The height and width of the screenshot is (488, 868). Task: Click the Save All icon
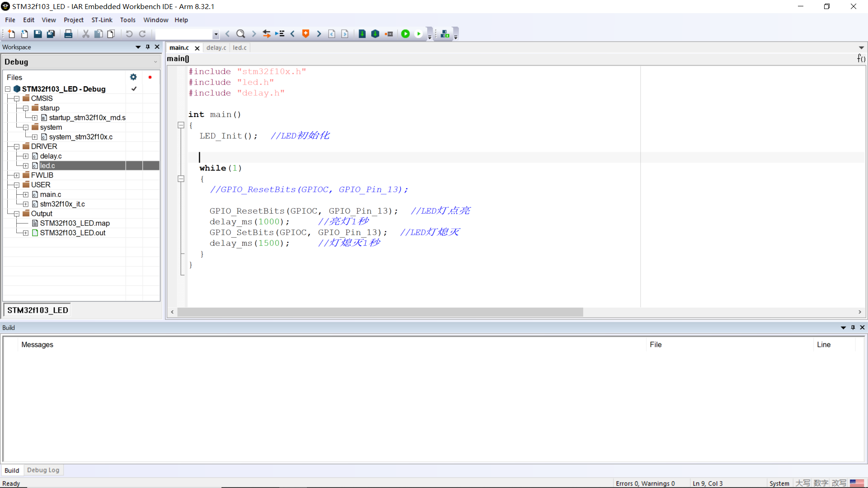pyautogui.click(x=51, y=34)
